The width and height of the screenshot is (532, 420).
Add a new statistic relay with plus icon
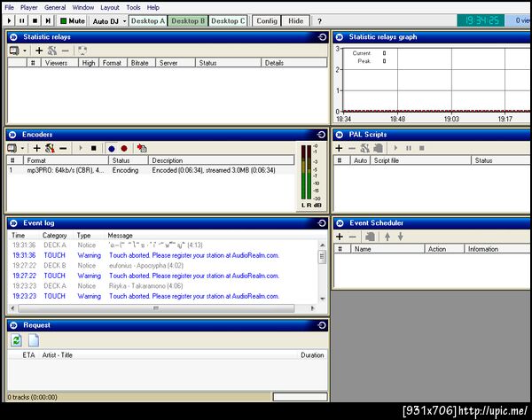pos(39,51)
